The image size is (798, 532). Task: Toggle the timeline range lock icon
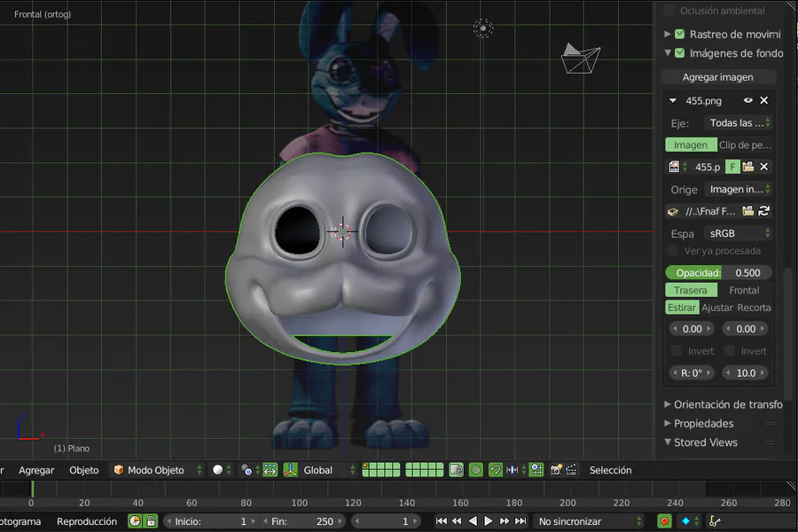point(151,520)
